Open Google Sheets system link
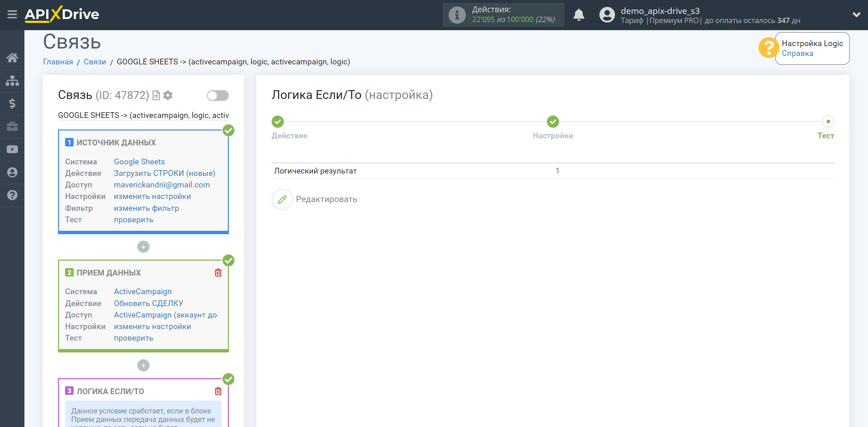This screenshot has width=868, height=427. (139, 162)
